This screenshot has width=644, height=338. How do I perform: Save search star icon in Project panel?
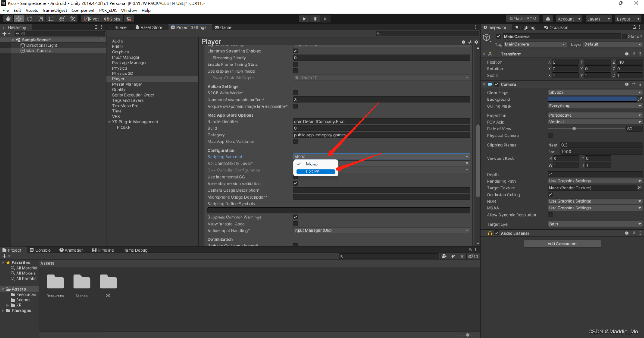point(462,256)
